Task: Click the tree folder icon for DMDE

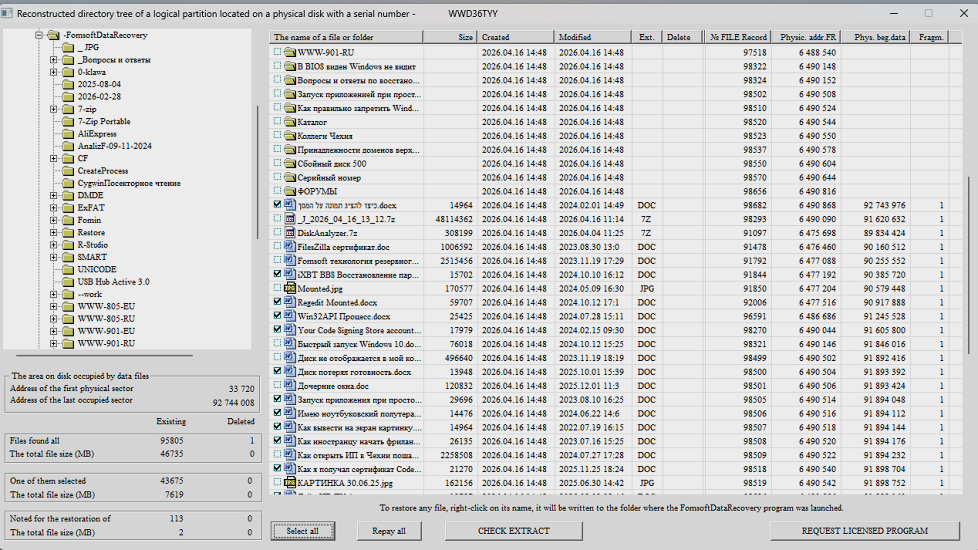Action: click(x=68, y=195)
